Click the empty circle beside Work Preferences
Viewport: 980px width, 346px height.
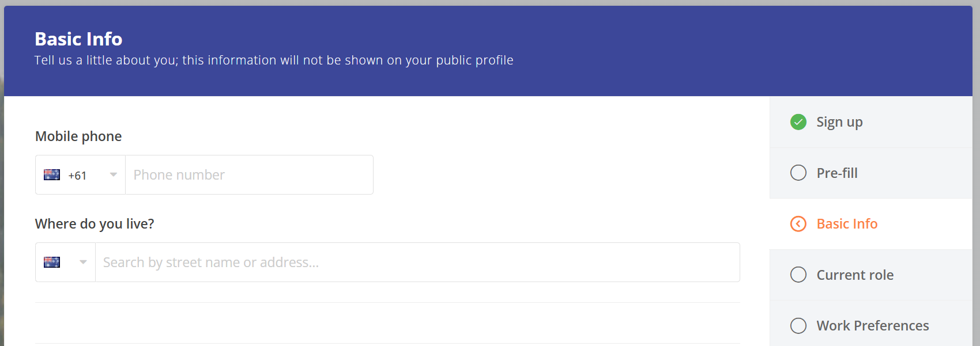point(798,326)
